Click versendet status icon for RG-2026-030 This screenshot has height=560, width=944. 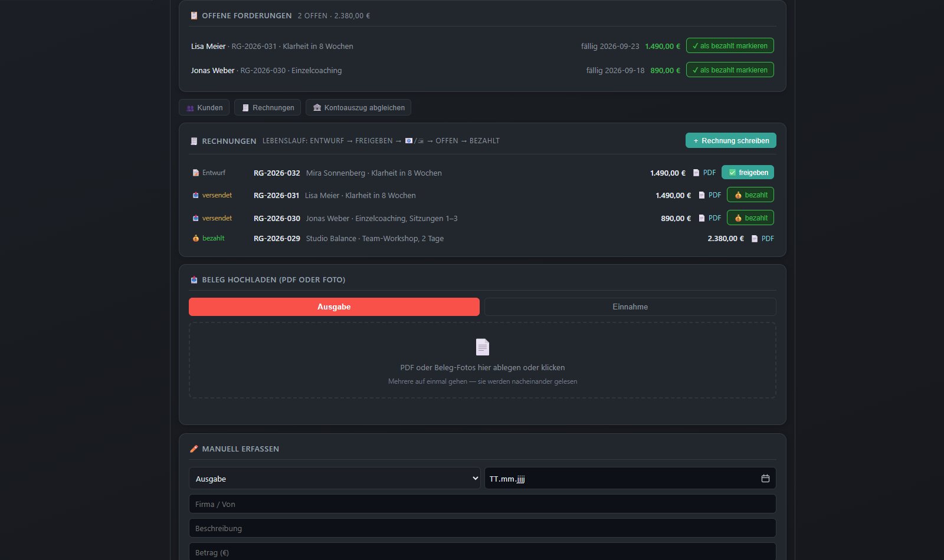[196, 218]
